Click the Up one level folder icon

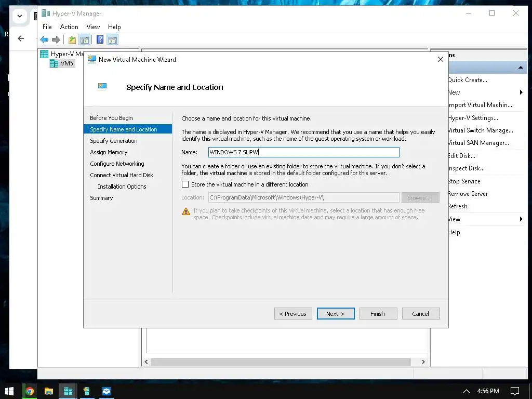pyautogui.click(x=72, y=39)
